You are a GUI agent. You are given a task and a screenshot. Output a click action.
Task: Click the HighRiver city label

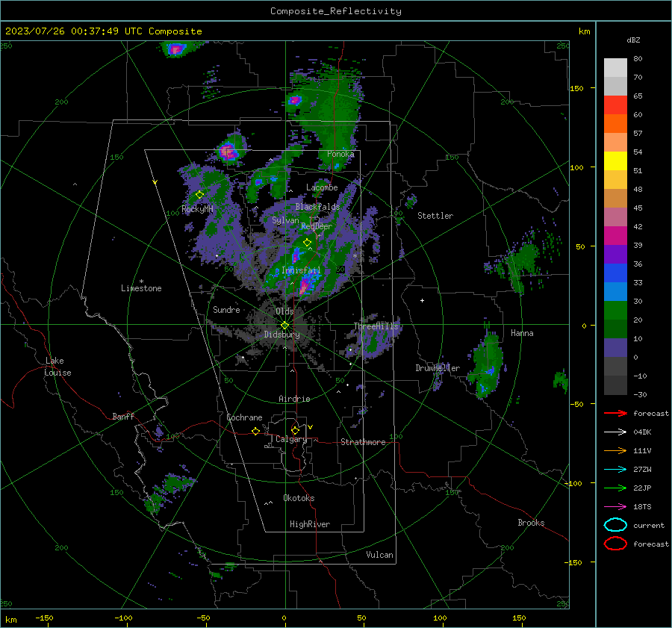[x=310, y=524]
